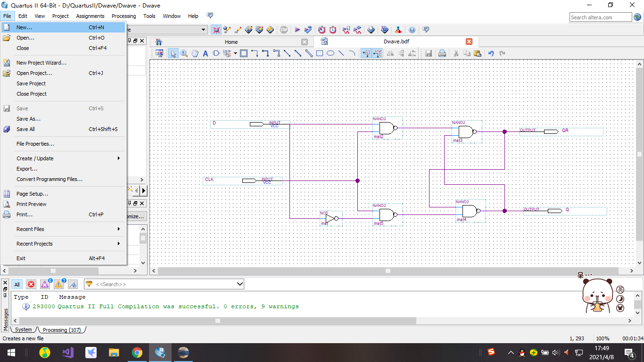Select the Text tool

(205, 53)
